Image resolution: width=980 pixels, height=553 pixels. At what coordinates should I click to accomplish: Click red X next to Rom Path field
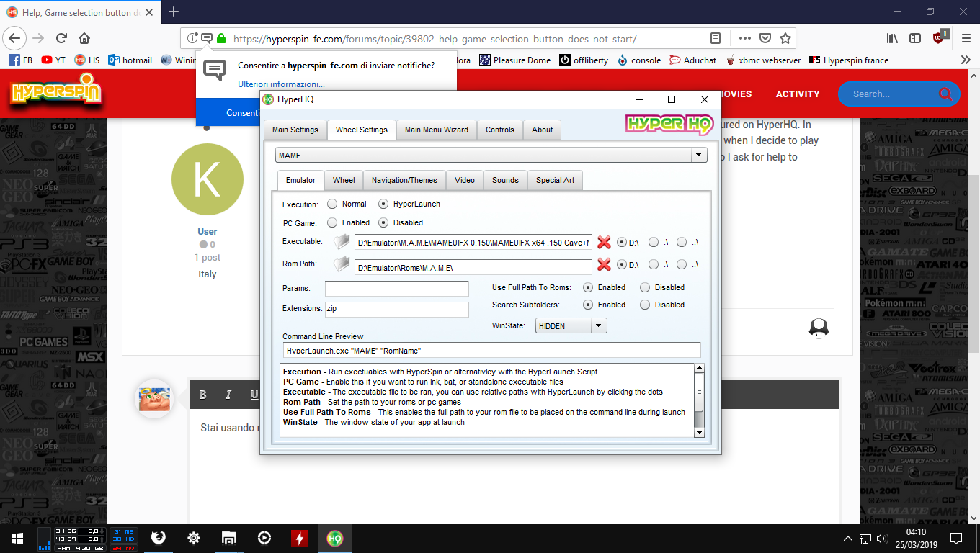[604, 265]
